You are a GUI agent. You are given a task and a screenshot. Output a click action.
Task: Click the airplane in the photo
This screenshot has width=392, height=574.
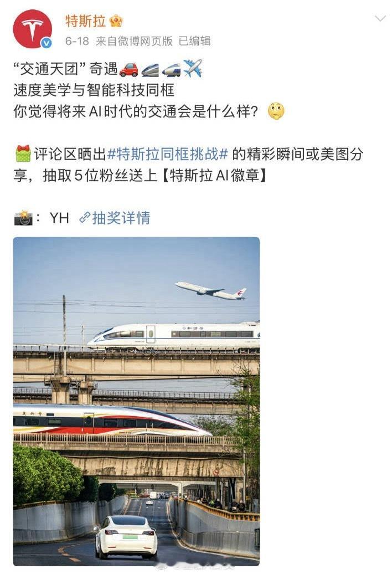211,291
